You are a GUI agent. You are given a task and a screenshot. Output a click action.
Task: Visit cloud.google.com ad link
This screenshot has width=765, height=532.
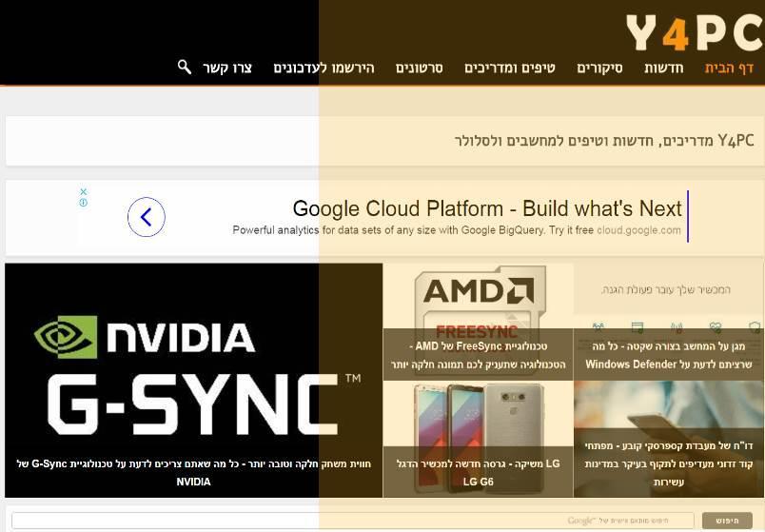pyautogui.click(x=638, y=230)
